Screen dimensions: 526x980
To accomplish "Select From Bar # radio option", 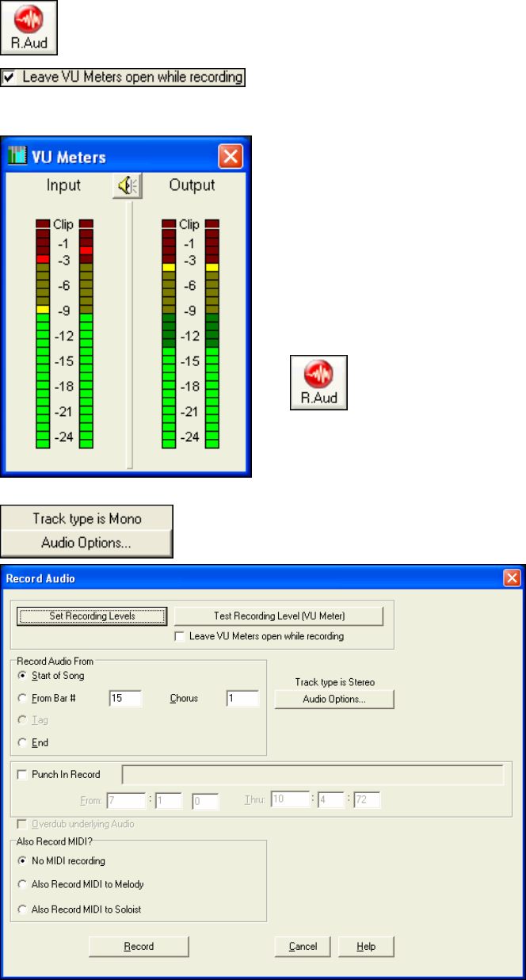I will point(22,698).
